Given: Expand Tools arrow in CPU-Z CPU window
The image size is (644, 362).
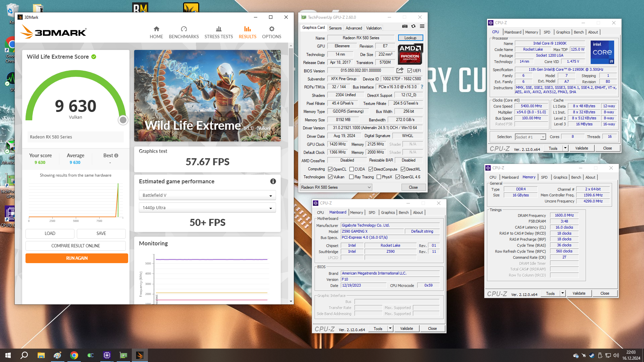Looking at the screenshot, I should click(565, 148).
